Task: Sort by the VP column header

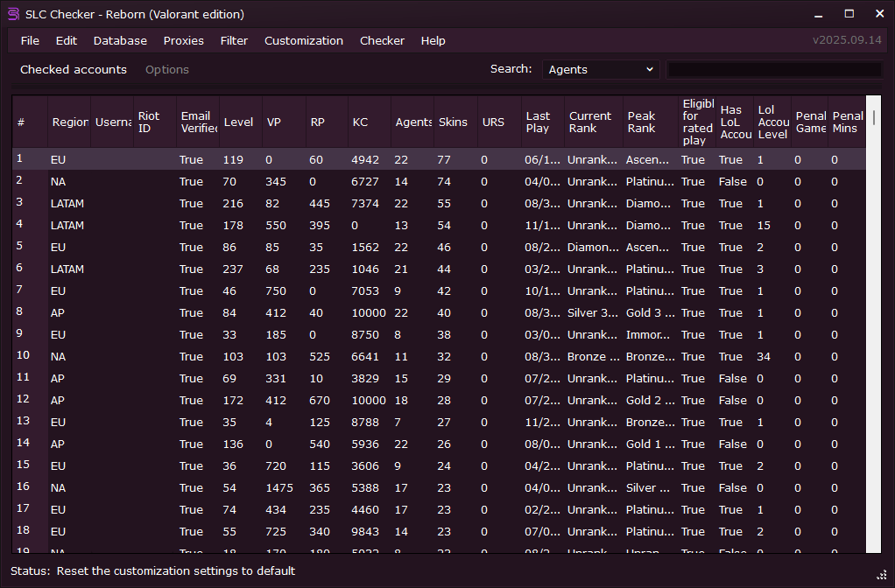Action: pos(284,122)
